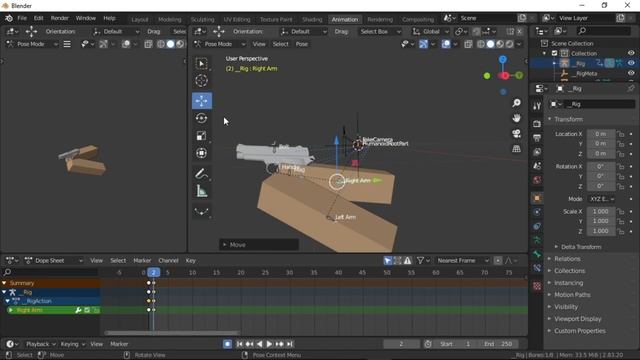Toggle Only Show Errors warning icon
The image size is (640, 360).
[408, 260]
